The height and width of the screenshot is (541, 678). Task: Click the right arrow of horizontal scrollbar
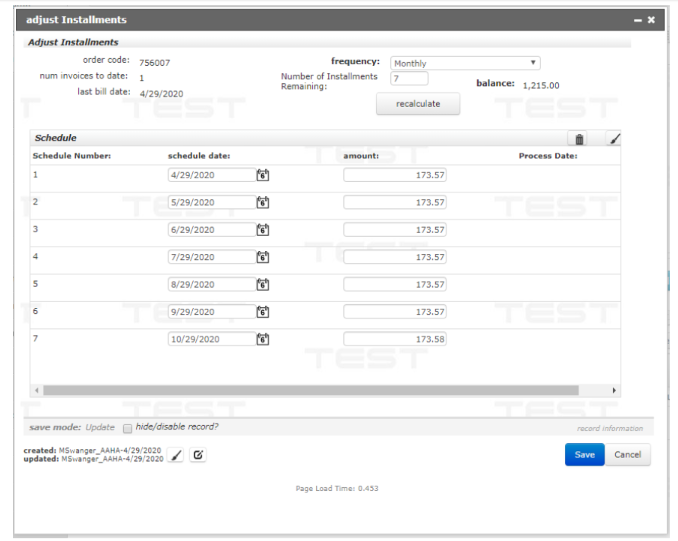(x=614, y=390)
